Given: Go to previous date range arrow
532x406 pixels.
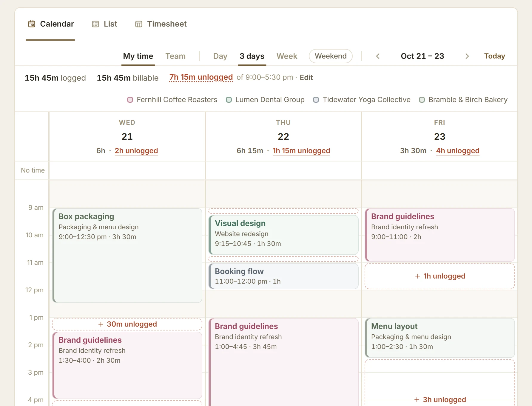Looking at the screenshot, I should click(378, 56).
